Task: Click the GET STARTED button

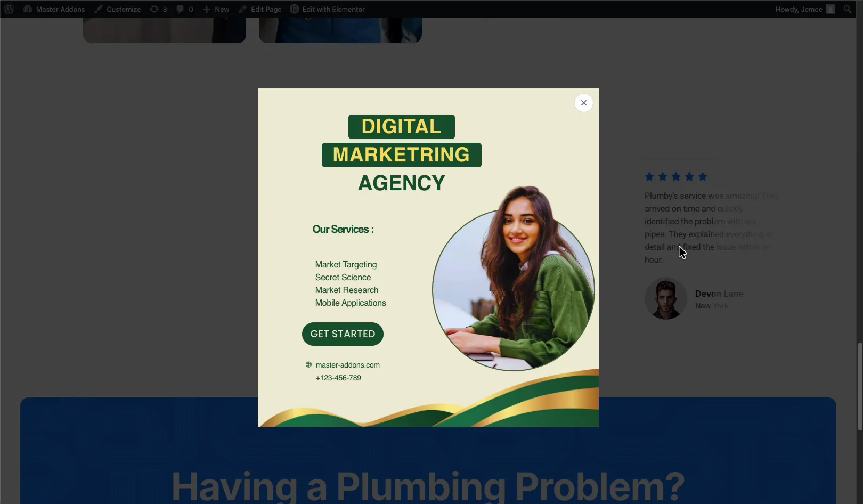Action: click(x=343, y=334)
